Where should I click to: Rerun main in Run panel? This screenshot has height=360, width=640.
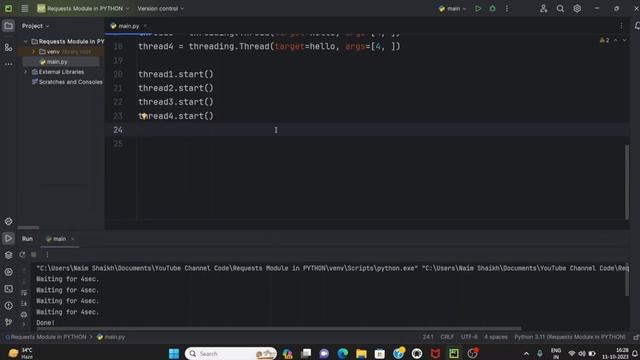(x=22, y=255)
